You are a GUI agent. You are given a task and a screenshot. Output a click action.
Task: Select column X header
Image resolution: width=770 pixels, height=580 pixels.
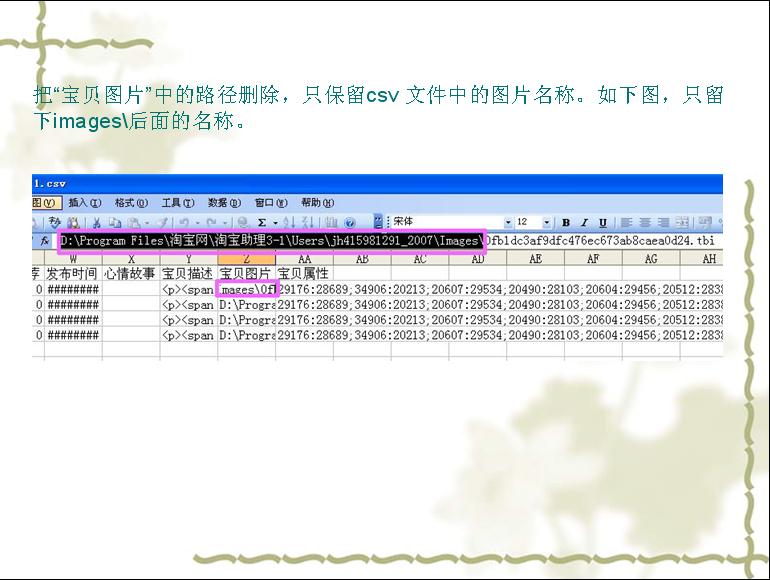(131, 258)
